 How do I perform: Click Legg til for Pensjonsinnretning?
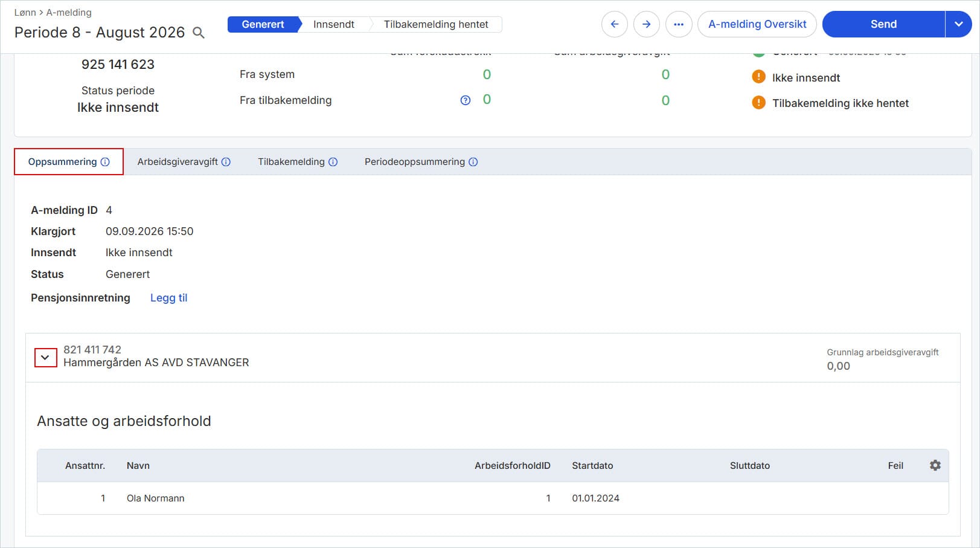[169, 298]
